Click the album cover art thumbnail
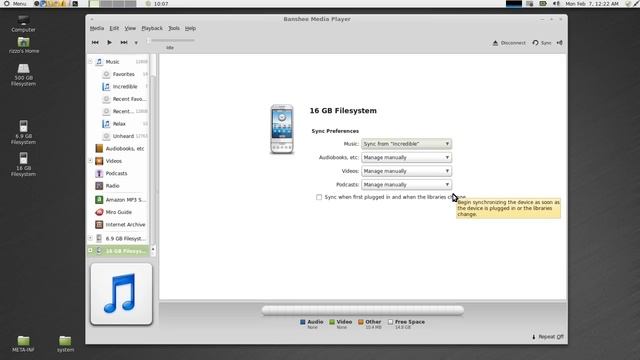This screenshot has width=640, height=360. (121, 294)
